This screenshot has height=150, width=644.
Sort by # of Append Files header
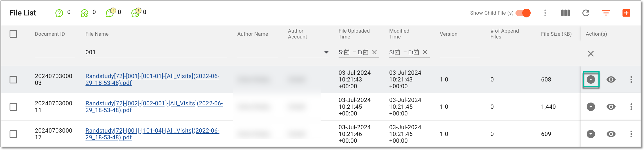505,34
